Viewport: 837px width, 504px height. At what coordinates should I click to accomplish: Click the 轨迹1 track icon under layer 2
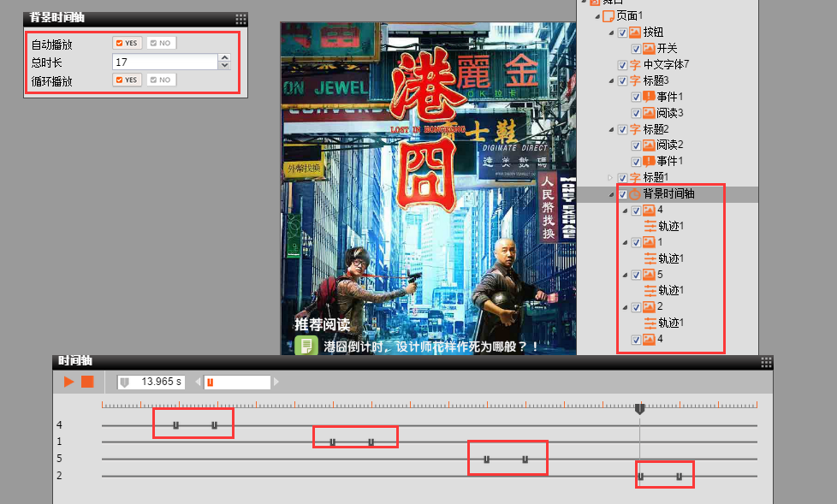tap(650, 323)
